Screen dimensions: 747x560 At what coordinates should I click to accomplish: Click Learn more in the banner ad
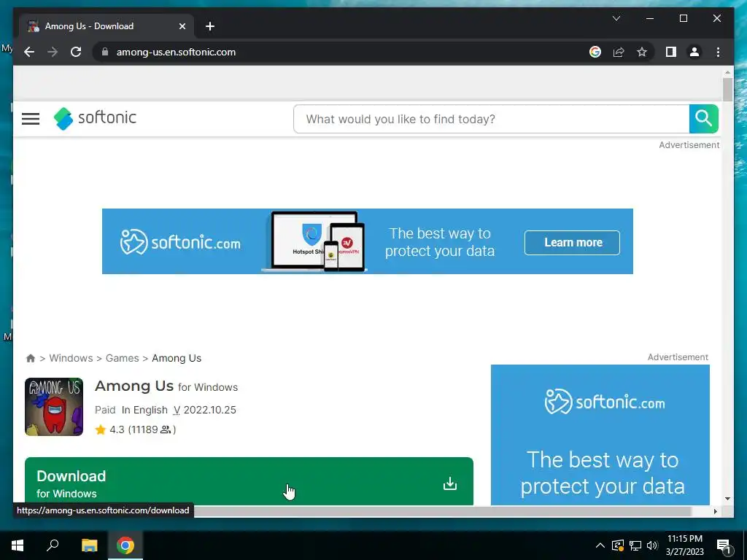pyautogui.click(x=572, y=242)
